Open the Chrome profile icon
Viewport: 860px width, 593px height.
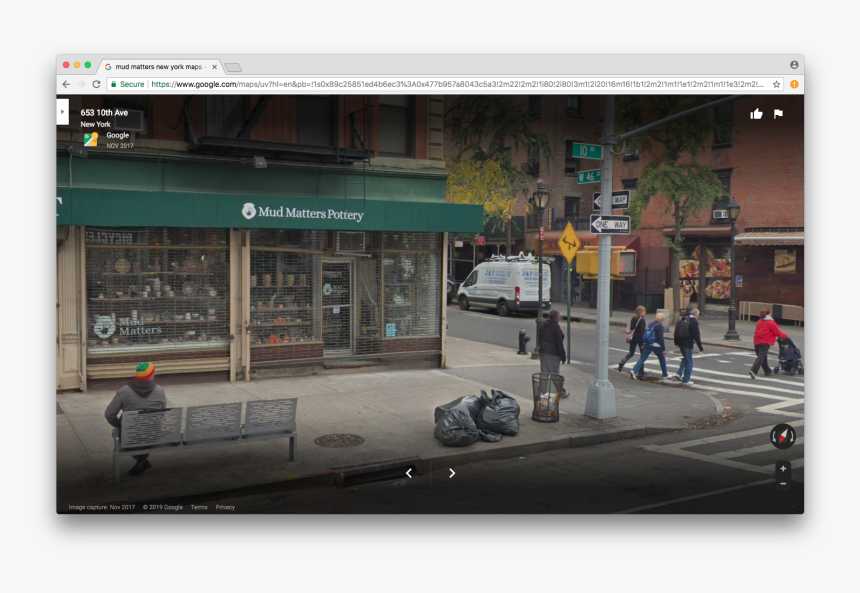(794, 65)
